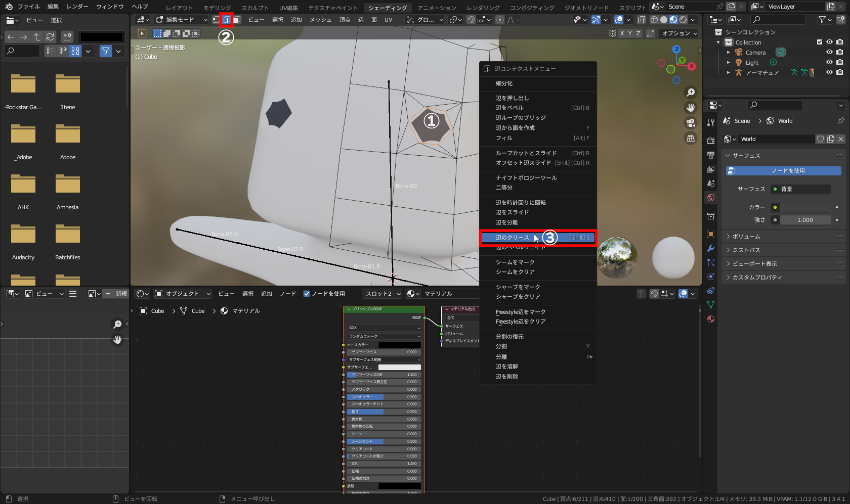
Task: Select vertex select mode in viewport header
Action: click(x=216, y=20)
